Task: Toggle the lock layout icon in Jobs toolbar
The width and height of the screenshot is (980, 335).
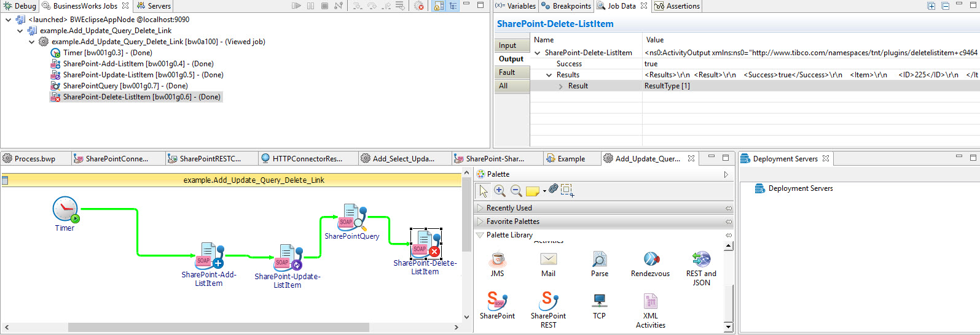Action: pos(439,6)
